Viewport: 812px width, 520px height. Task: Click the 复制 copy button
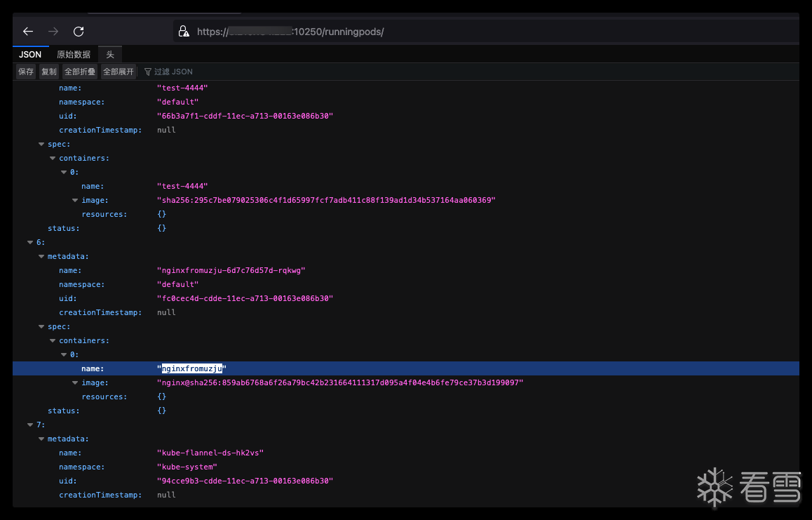click(x=49, y=72)
